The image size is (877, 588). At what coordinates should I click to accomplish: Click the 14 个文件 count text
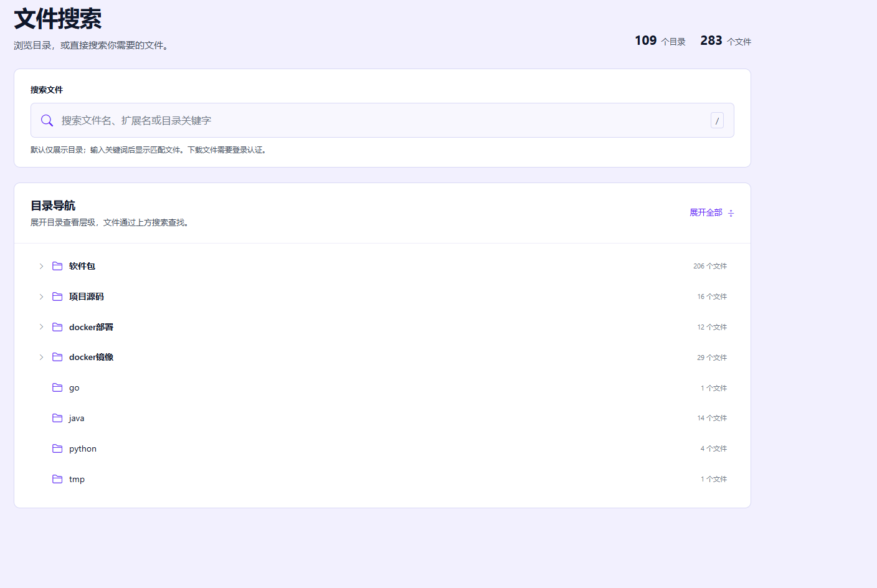coord(712,418)
